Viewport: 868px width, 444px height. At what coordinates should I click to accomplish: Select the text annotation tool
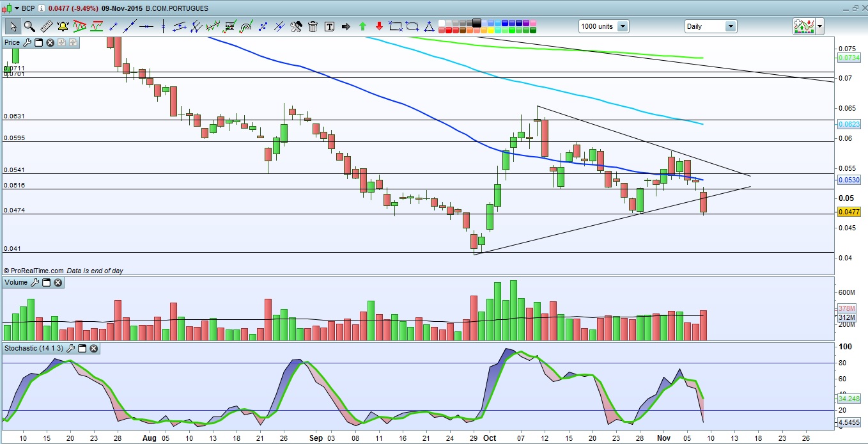(x=329, y=26)
